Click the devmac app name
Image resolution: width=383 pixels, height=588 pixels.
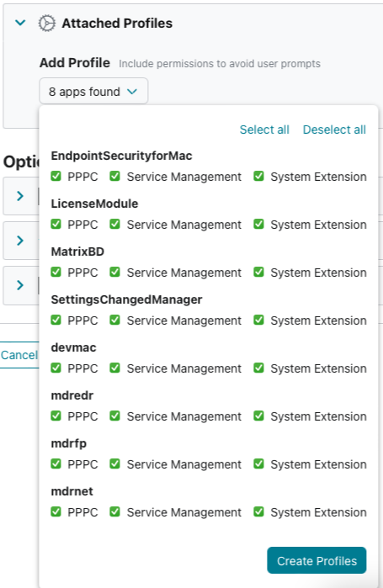point(73,347)
